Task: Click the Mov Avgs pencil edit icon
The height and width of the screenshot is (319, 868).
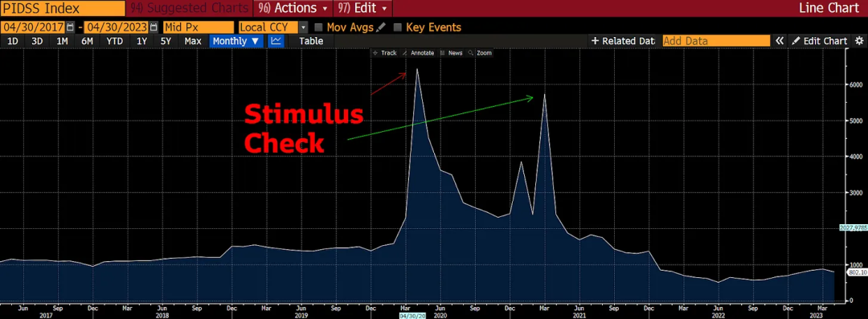Action: (381, 27)
